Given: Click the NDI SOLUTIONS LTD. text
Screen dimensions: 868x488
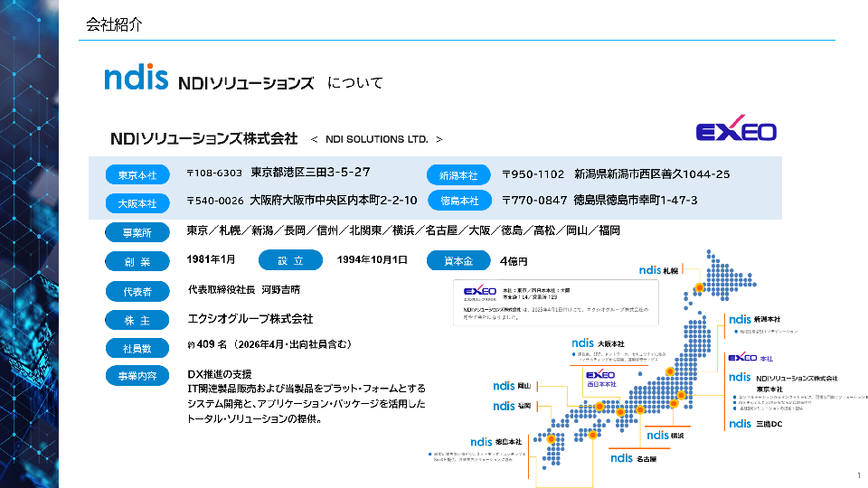Looking at the screenshot, I should (x=376, y=139).
